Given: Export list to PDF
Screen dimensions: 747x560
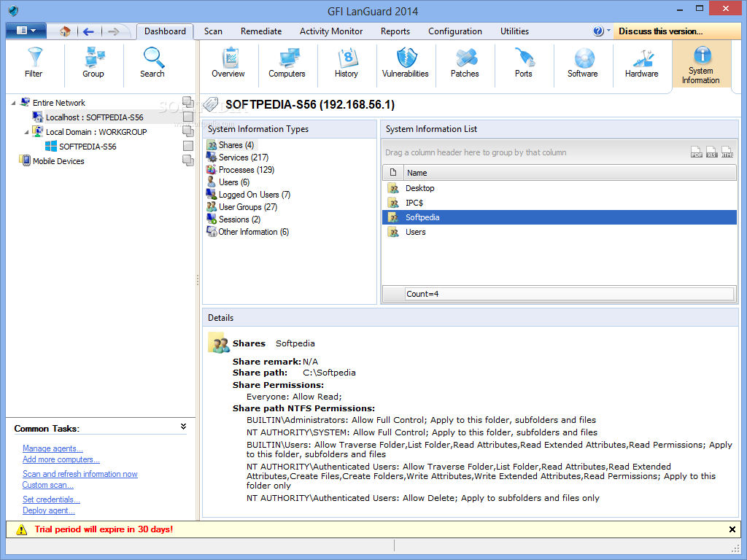Looking at the screenshot, I should coord(697,152).
